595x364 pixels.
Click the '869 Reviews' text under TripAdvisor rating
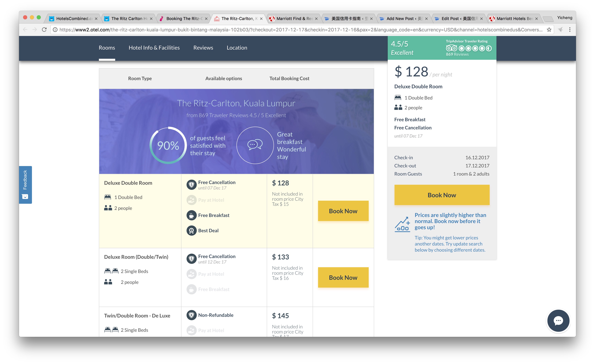pyautogui.click(x=457, y=54)
